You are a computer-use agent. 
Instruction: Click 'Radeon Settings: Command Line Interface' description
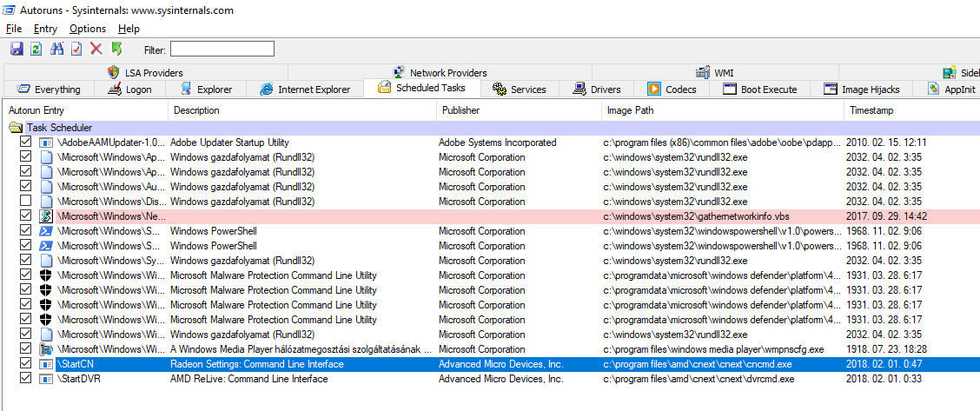tap(257, 364)
